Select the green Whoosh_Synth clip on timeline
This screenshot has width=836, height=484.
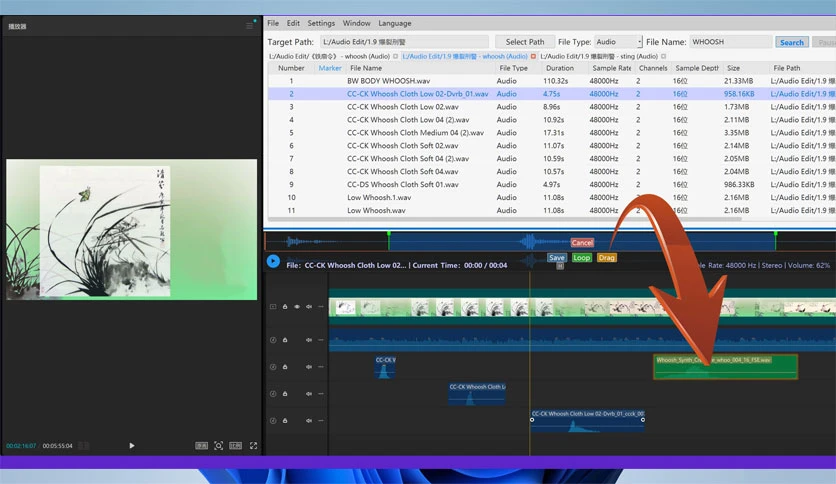pyautogui.click(x=726, y=367)
